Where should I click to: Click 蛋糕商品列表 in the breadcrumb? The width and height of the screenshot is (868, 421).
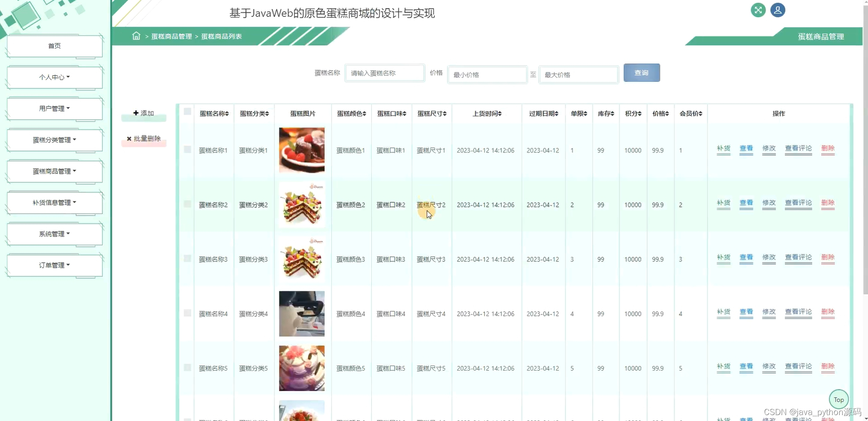pyautogui.click(x=221, y=36)
